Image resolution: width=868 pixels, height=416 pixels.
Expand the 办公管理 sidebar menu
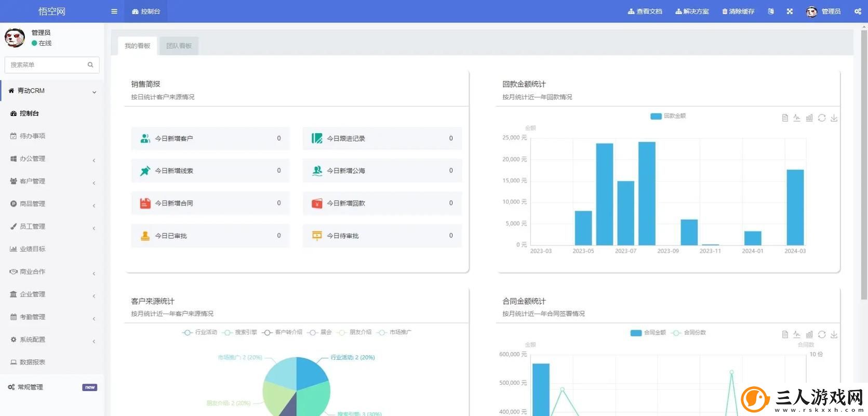coord(52,159)
